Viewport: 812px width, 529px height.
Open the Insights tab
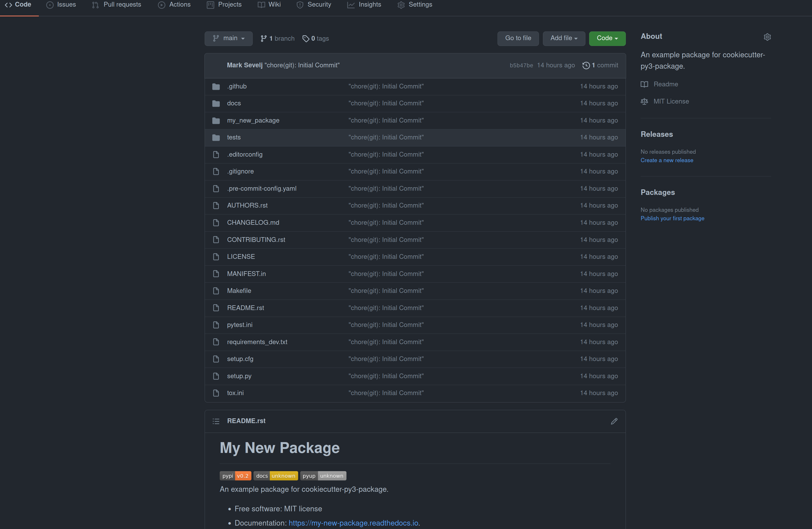(364, 4)
